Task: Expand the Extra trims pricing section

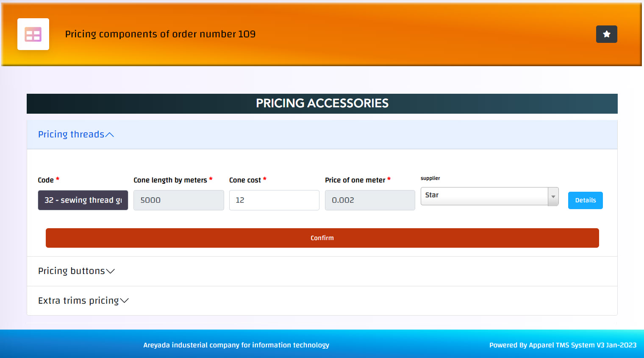Action: [x=78, y=301]
